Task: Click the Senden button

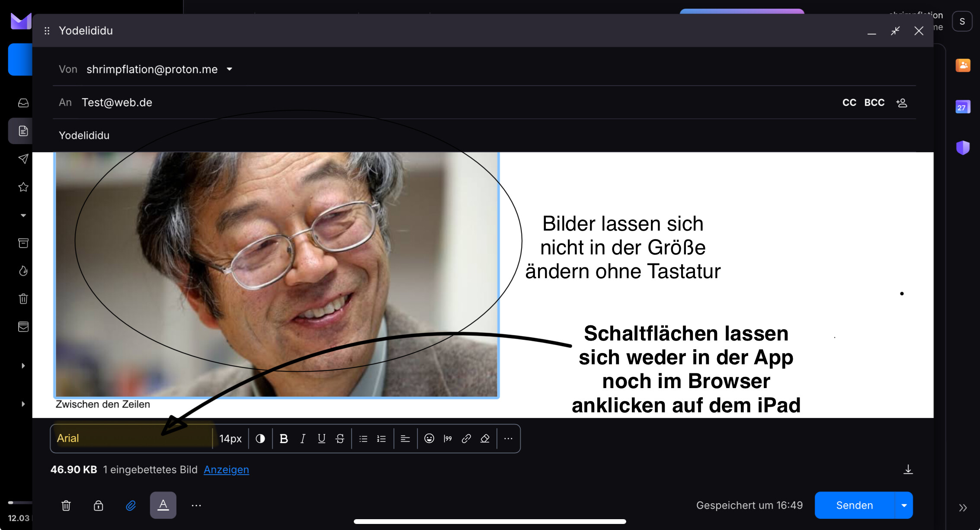Action: (855, 505)
